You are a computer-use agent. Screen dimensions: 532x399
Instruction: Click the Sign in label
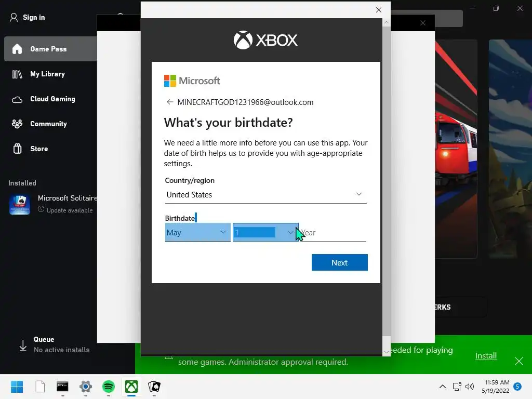[34, 17]
